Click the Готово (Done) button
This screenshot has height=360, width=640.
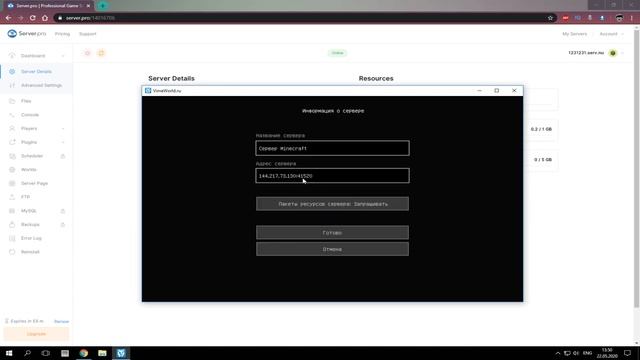(x=332, y=233)
